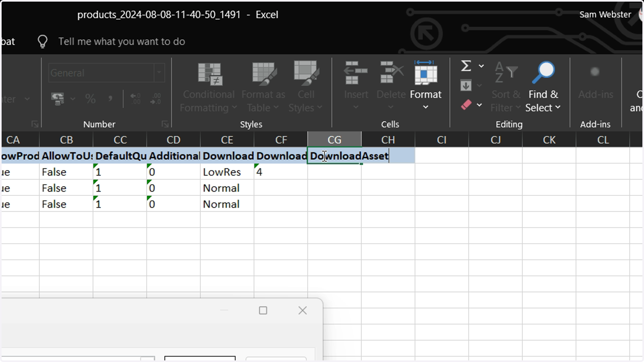Click Sam Webster account name
This screenshot has width=644, height=362.
[x=605, y=14]
